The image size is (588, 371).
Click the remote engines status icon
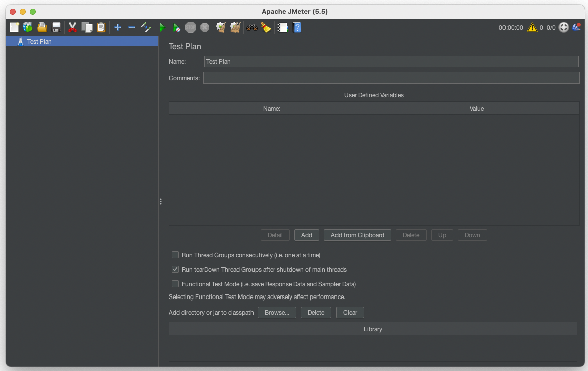[x=564, y=27]
